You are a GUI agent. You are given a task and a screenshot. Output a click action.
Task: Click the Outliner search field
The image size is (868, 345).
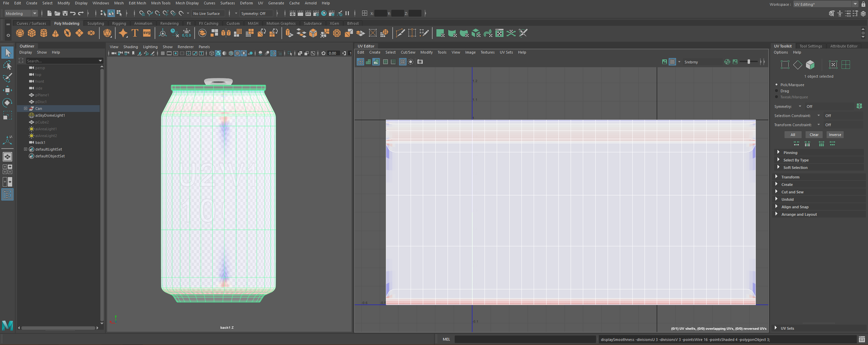(x=64, y=61)
